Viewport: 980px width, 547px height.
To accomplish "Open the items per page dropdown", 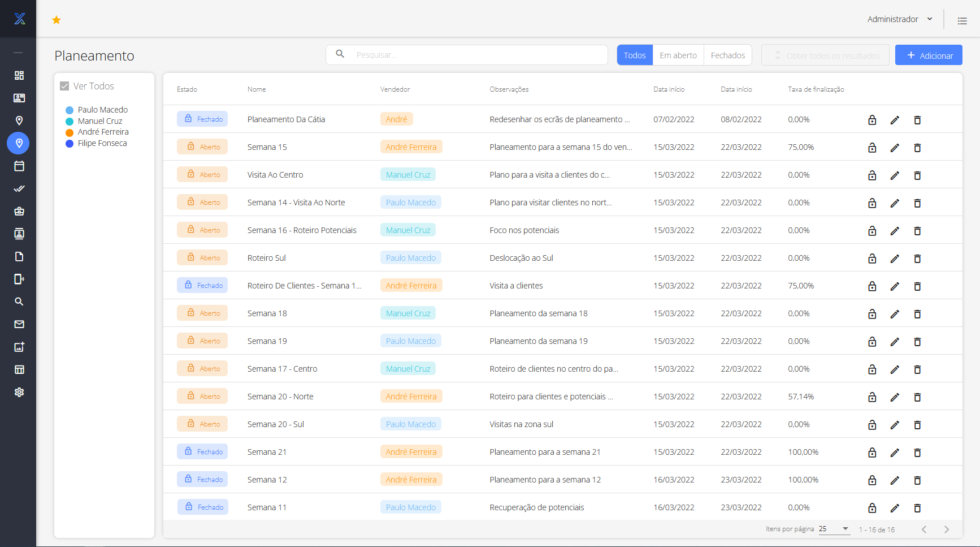I will point(834,529).
